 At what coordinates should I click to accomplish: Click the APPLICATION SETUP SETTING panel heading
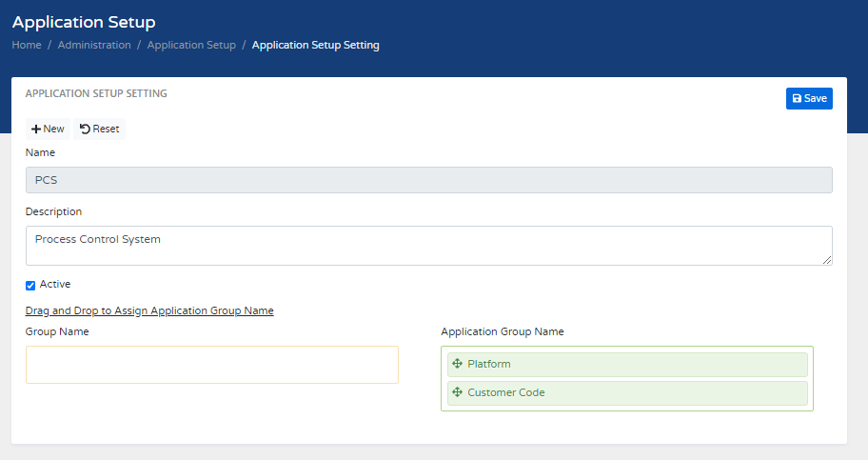coord(96,93)
